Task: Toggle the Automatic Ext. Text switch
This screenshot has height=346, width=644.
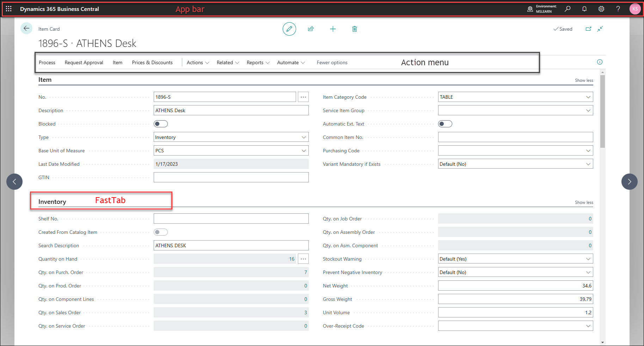Action: pos(445,124)
